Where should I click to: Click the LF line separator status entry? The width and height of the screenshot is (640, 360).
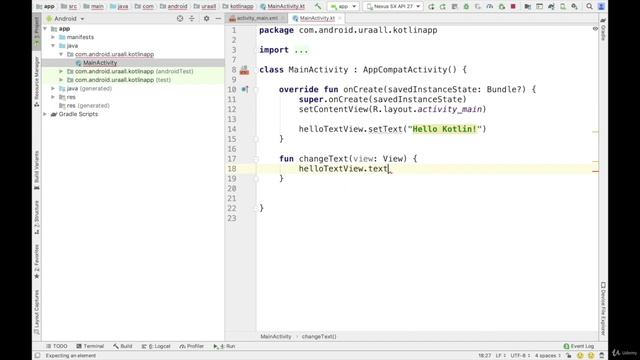pyautogui.click(x=500, y=356)
